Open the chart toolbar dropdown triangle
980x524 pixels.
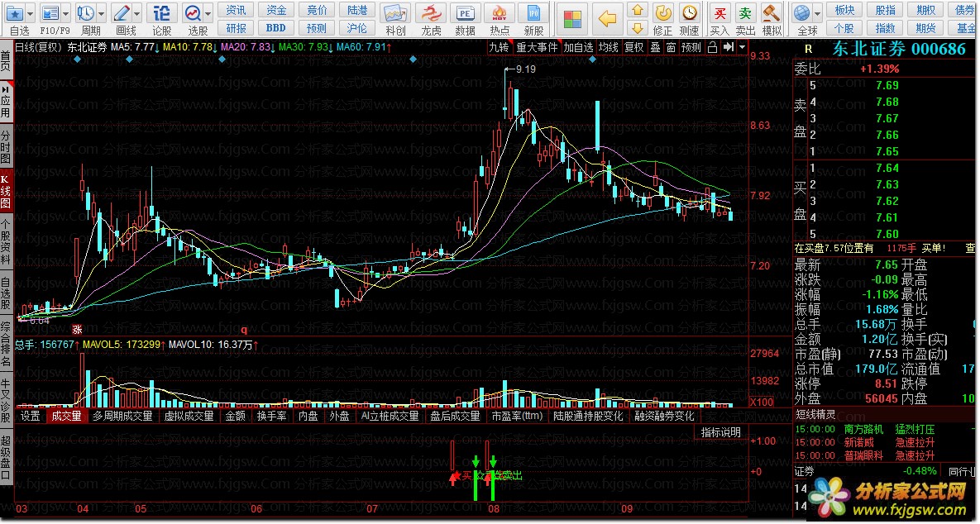tap(742, 47)
